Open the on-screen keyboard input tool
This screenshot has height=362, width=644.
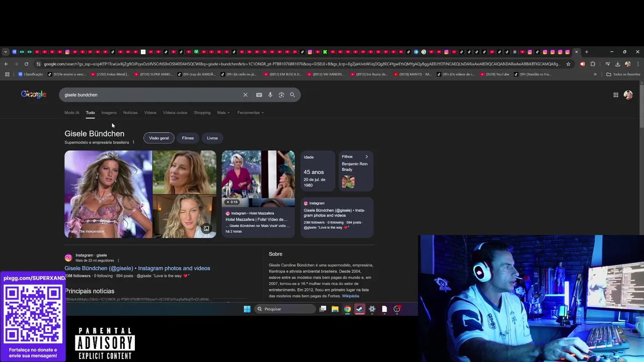[259, 95]
